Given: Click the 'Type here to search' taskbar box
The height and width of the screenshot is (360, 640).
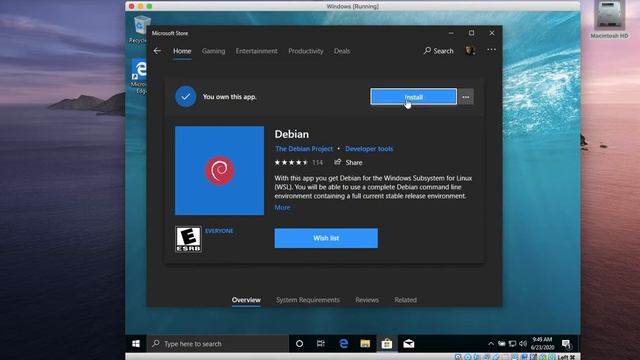Looking at the screenshot, I should (x=218, y=344).
